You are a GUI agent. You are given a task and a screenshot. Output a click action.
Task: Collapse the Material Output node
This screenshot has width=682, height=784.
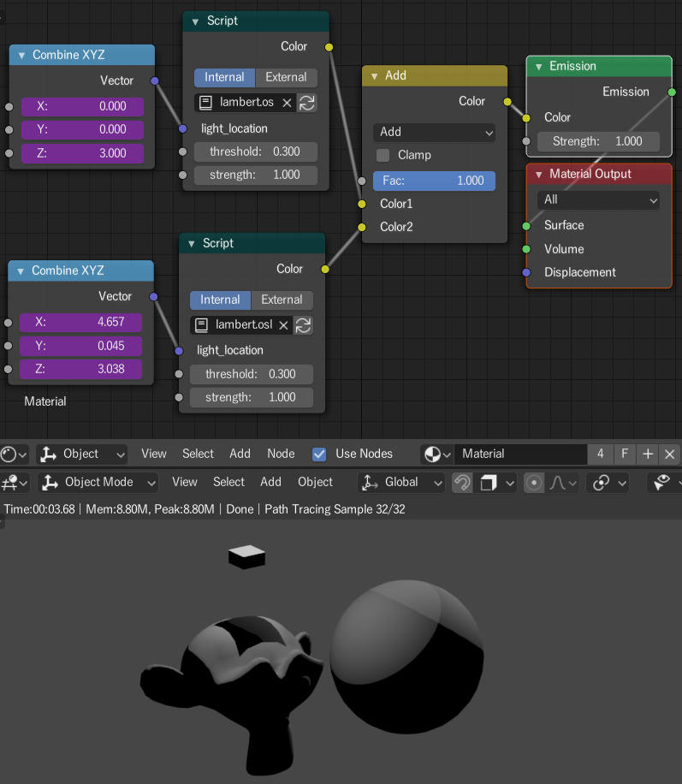pyautogui.click(x=538, y=175)
